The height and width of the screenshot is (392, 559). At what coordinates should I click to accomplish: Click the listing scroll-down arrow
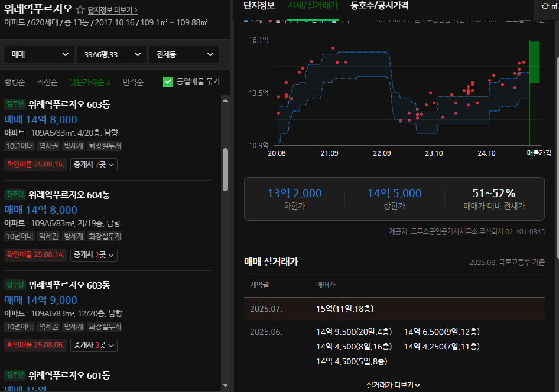225,385
